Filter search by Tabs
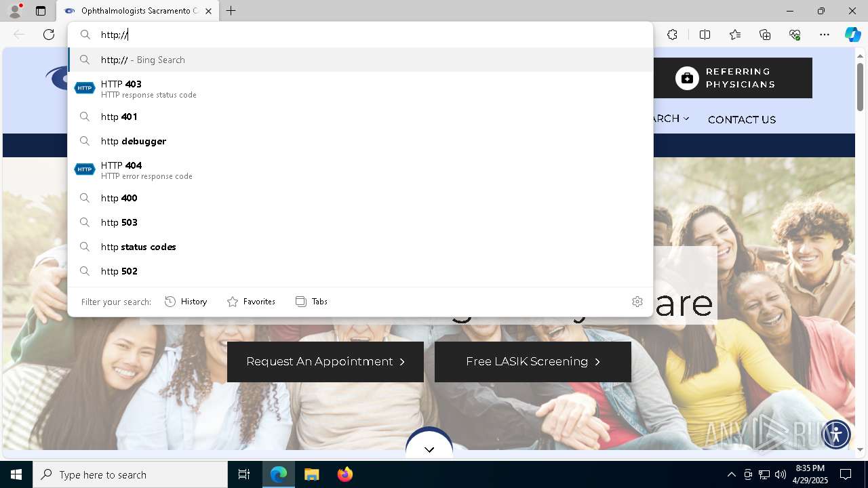The image size is (868, 488). coord(311,302)
